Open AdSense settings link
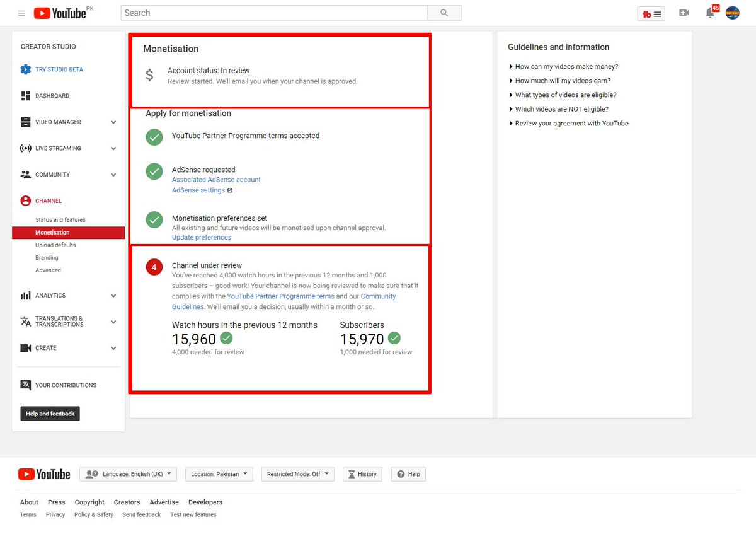The width and height of the screenshot is (756, 534). click(198, 190)
